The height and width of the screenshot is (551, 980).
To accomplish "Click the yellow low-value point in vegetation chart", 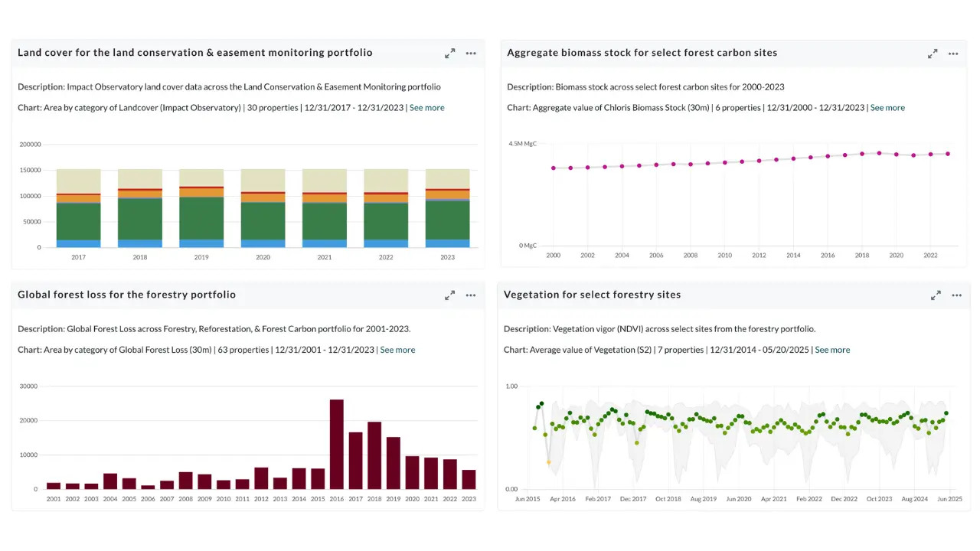I will 548,462.
